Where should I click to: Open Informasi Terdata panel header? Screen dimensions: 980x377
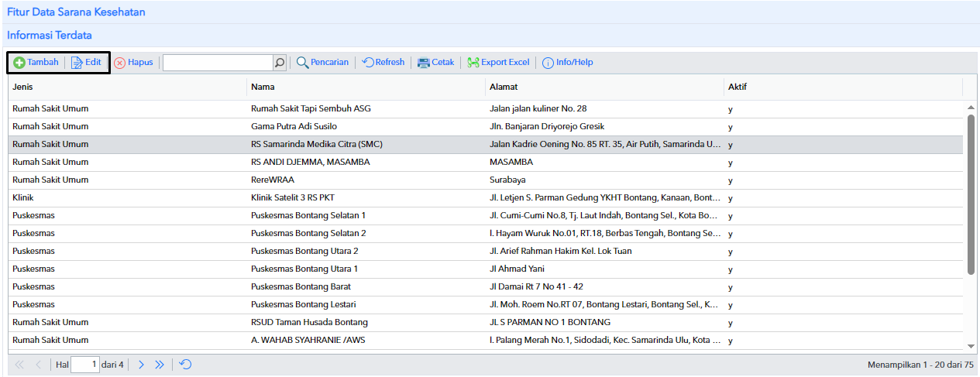[x=490, y=36]
